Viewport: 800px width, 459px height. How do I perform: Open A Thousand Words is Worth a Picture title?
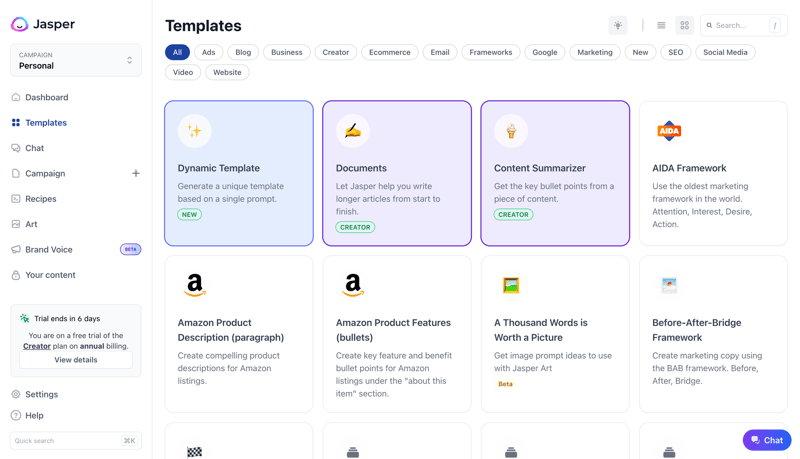pyautogui.click(x=541, y=330)
